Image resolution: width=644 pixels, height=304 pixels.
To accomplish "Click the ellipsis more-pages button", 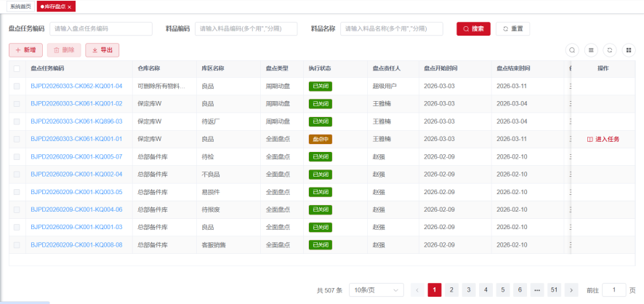I will point(537,290).
